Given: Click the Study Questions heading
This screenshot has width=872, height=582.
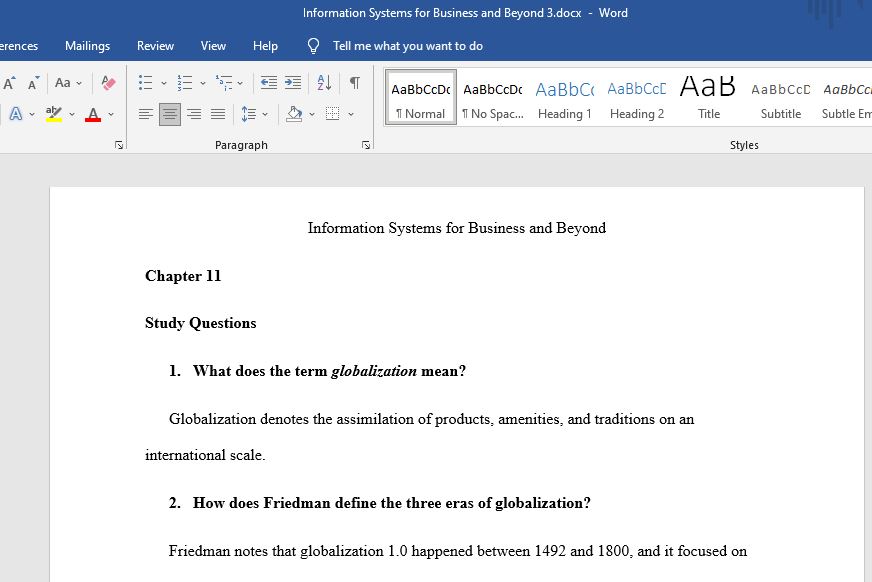Looking at the screenshot, I should [201, 323].
